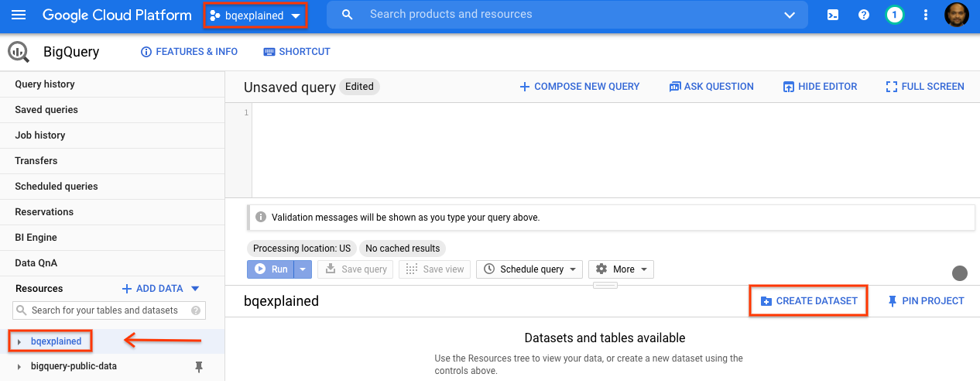Open the bqexplained project selector dropdown

[255, 15]
